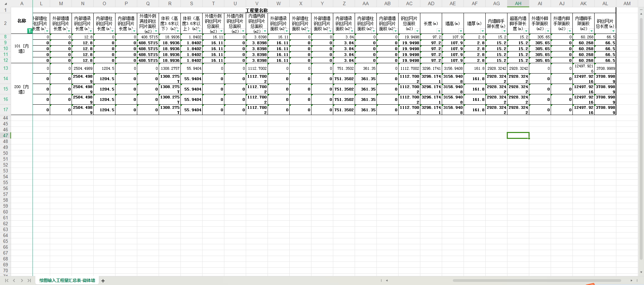
Task: Click 751.3502 cell in row 13
Action: [344, 68]
